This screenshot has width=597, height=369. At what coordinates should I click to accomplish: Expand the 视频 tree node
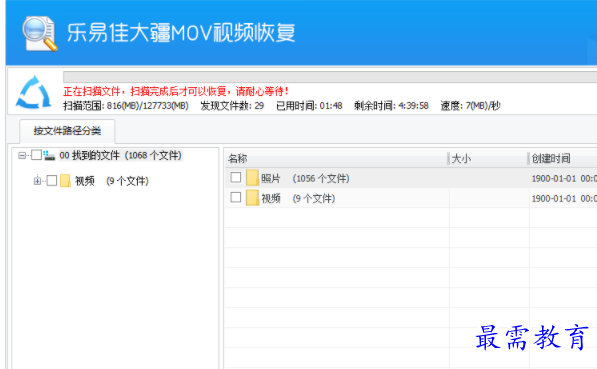pyautogui.click(x=37, y=181)
